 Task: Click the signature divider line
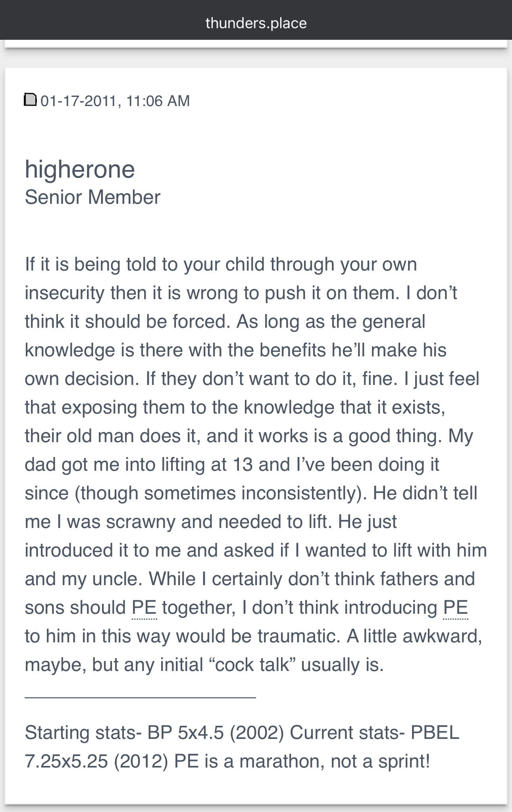140,697
